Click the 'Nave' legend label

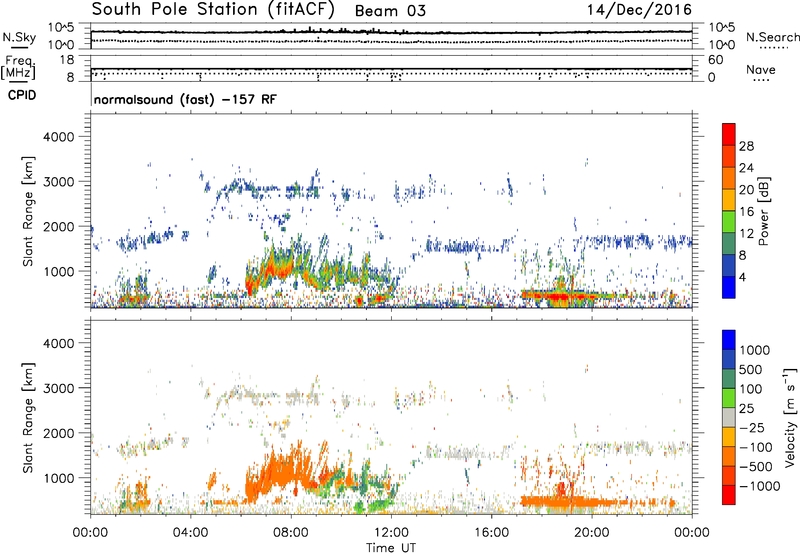[761, 69]
